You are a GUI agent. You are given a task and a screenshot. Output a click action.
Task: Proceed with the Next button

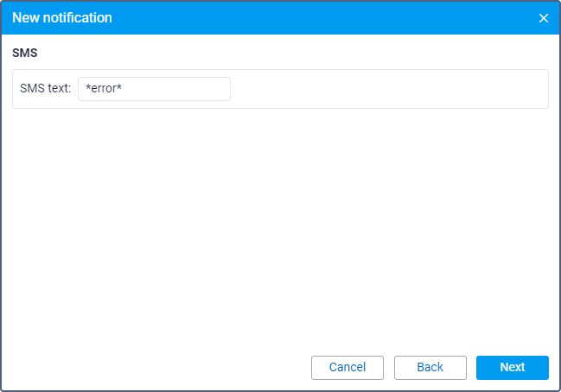[x=512, y=368]
